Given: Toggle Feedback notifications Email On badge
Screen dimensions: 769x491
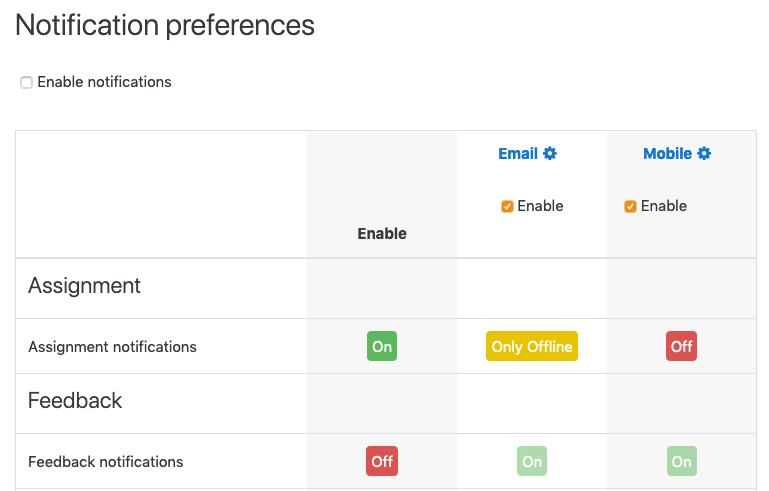Looking at the screenshot, I should (532, 461).
